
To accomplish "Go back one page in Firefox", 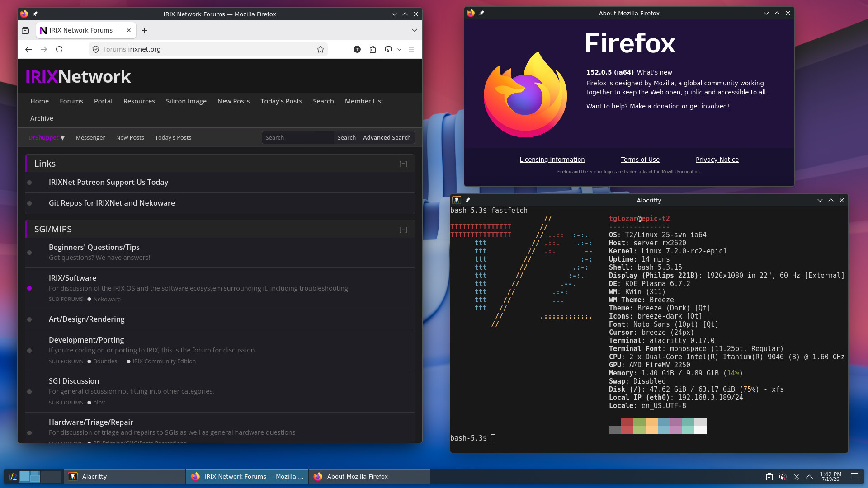I will click(28, 49).
